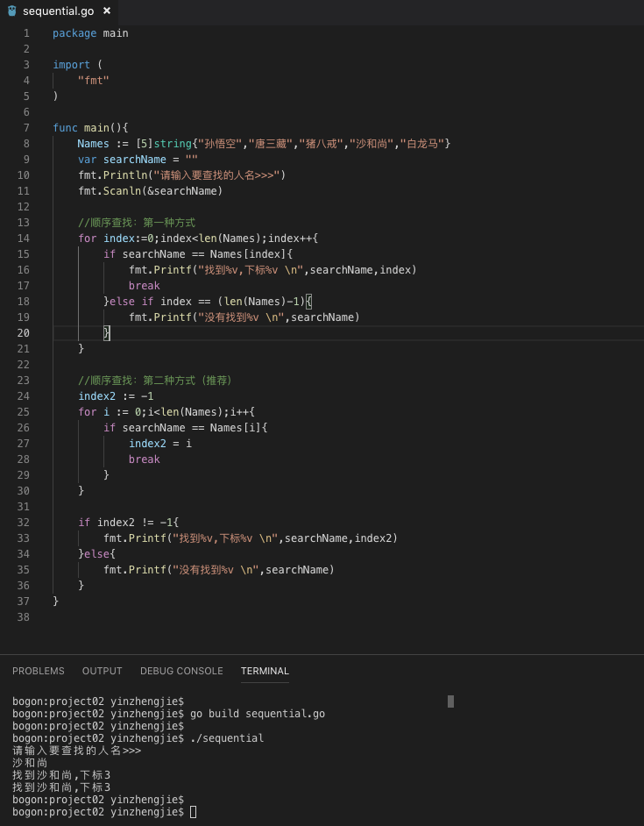Click 'Names[index]' on line 15
The width and height of the screenshot is (644, 826).
[247, 254]
